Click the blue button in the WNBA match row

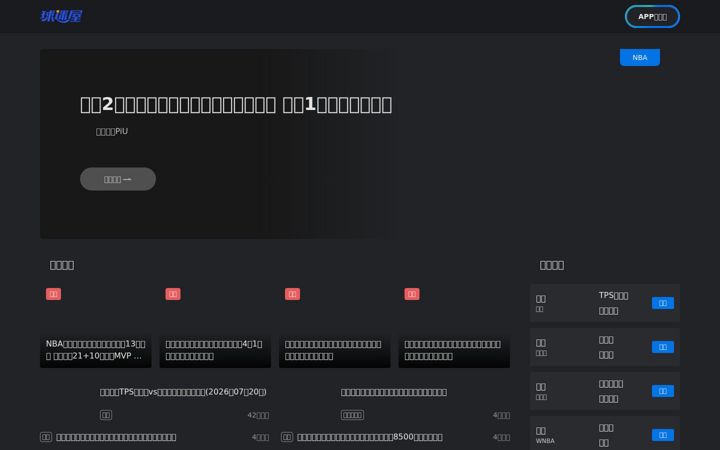663,435
